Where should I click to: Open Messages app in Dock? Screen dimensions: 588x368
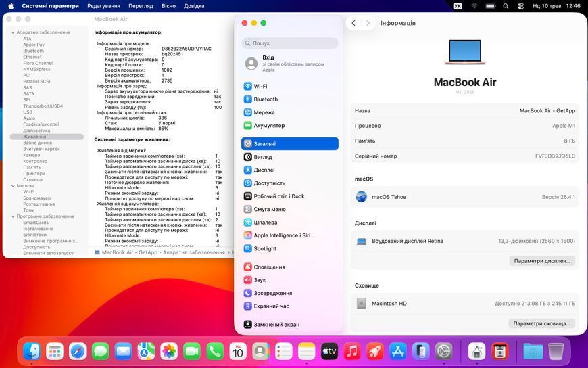click(101, 352)
